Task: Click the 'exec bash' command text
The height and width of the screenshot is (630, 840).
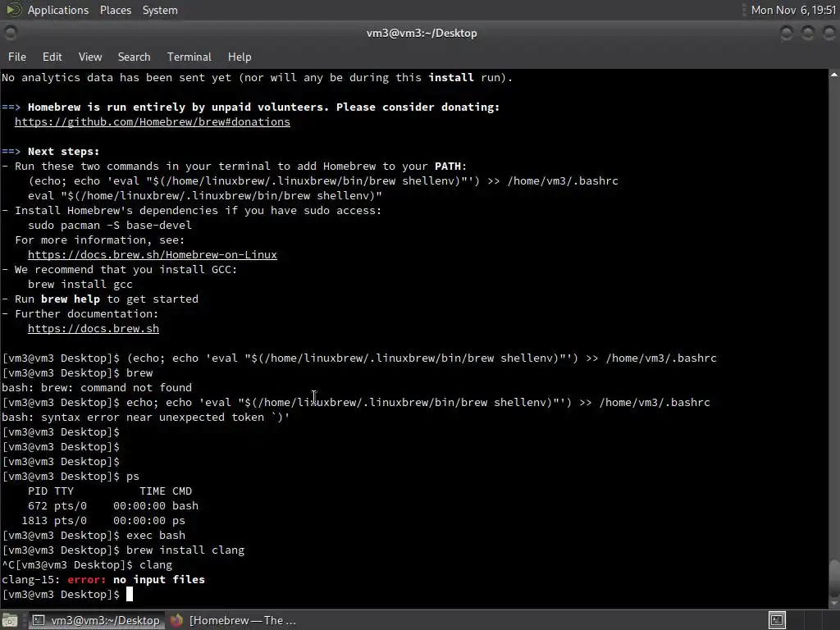Action: coord(156,535)
